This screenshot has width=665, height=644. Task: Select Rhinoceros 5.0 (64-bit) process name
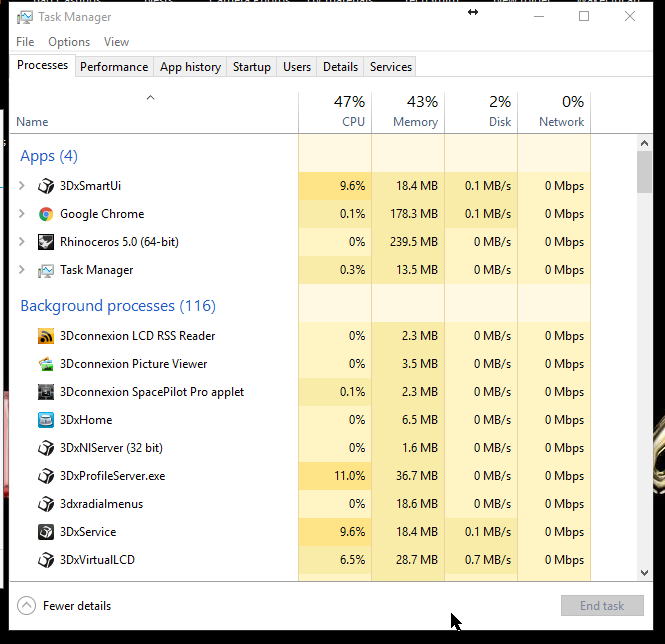pyautogui.click(x=119, y=242)
